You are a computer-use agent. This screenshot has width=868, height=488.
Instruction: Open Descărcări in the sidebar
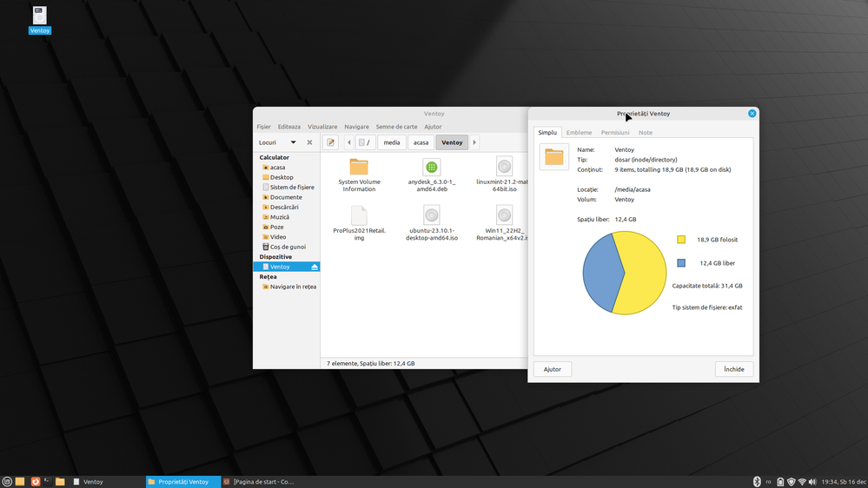pos(284,208)
